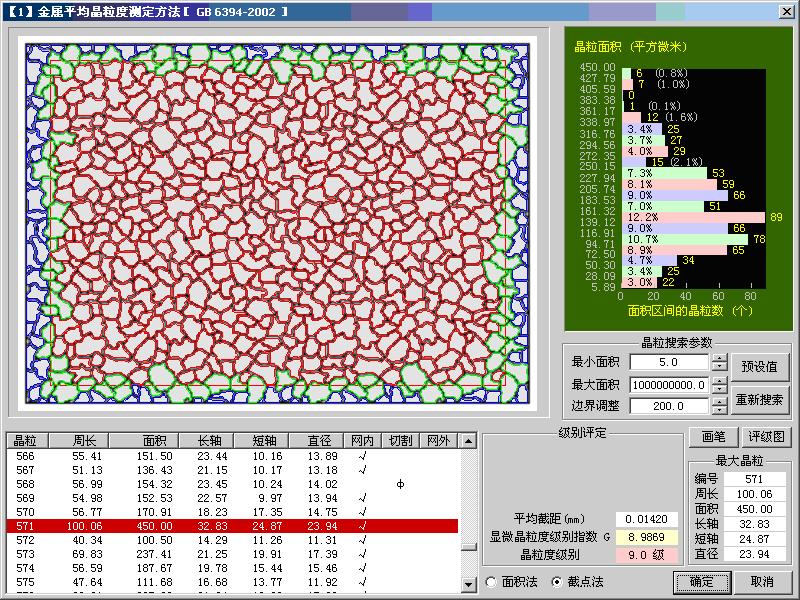Select grain row 568 in table
800x600 pixels.
click(x=232, y=484)
